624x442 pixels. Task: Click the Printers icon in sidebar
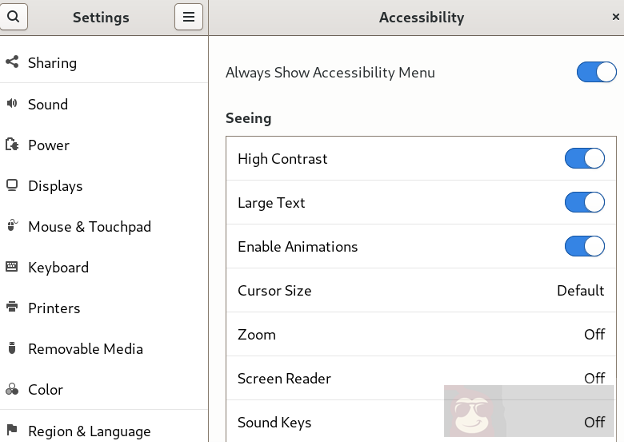coord(12,308)
